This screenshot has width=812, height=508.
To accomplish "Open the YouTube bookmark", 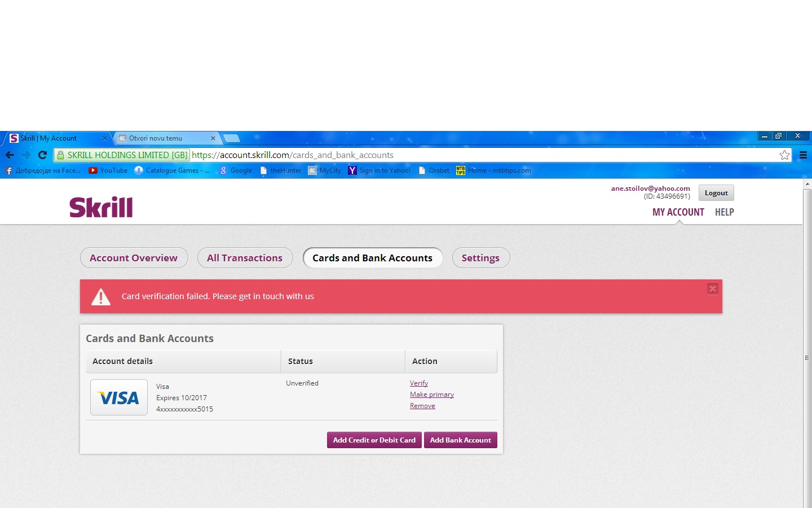I will (108, 170).
